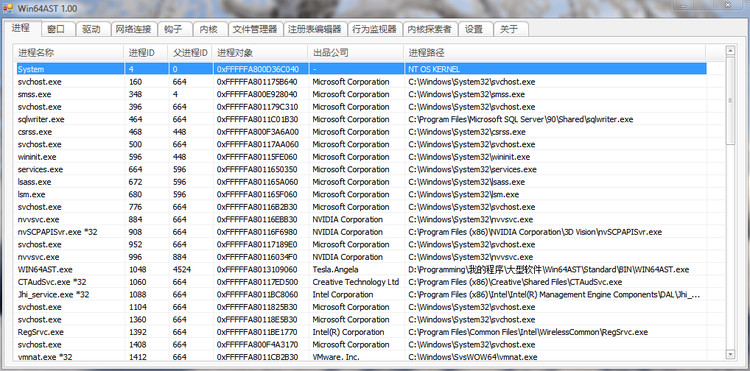Select svchost.exe with process ID 396
The width and height of the screenshot is (750, 371).
361,107
